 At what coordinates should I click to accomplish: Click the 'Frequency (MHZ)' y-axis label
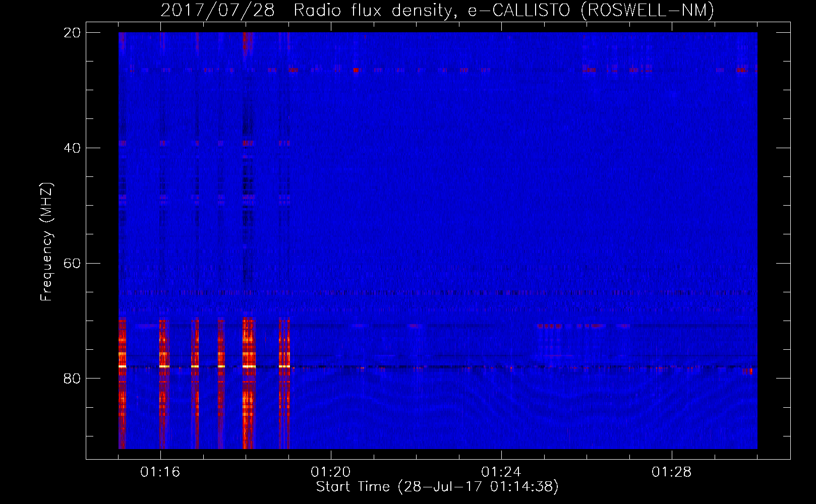(x=46, y=242)
